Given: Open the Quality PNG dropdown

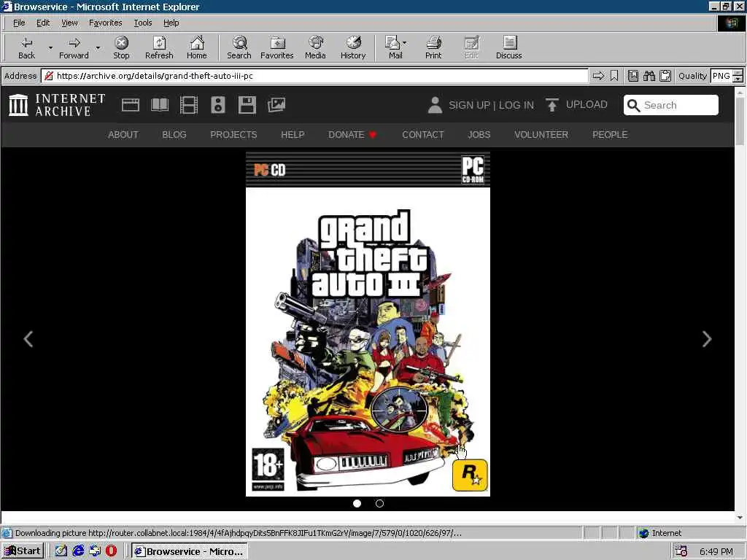Looking at the screenshot, I should 738,76.
